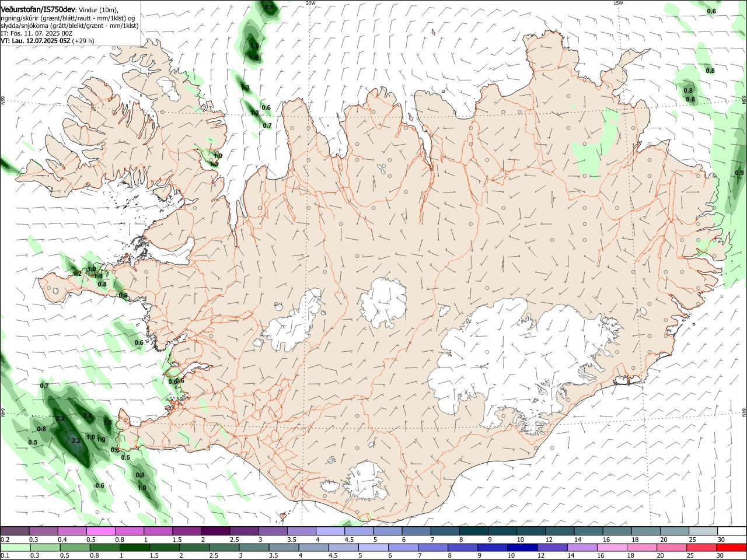Select the blue-violet swatch labeled 12 in lower legend
Image resolution: width=747 pixels, height=560 pixels.
[553, 548]
